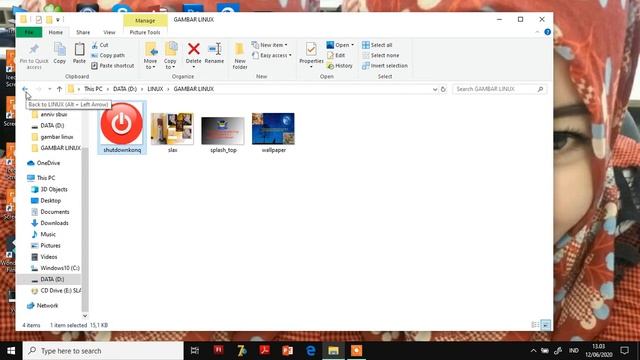Click the Search GAMBAR LINUX field

click(499, 89)
